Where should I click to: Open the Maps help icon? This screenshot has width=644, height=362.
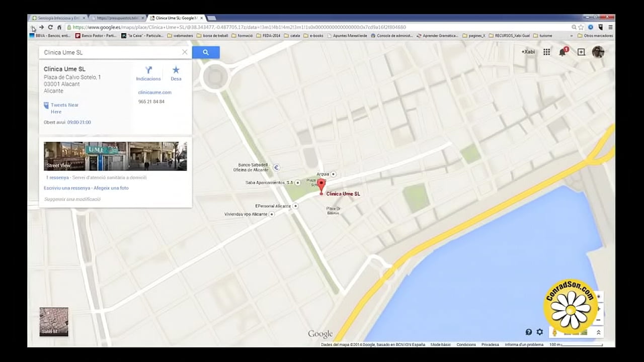click(x=529, y=332)
